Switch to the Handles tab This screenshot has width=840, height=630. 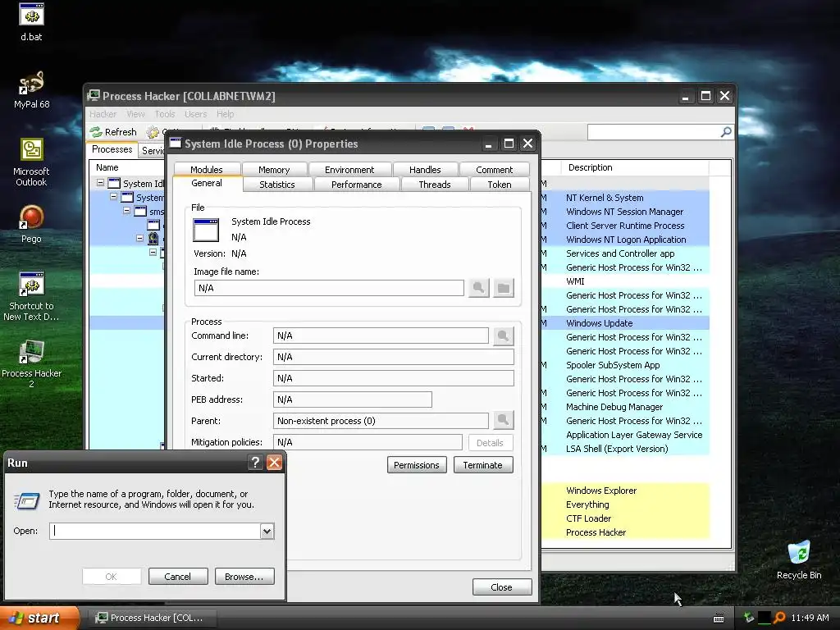(425, 169)
